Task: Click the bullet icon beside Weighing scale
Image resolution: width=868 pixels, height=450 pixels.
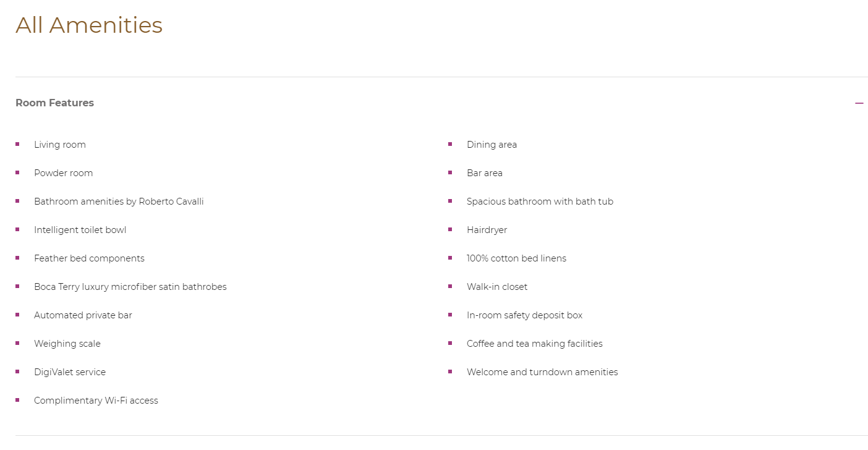Action: (17, 343)
